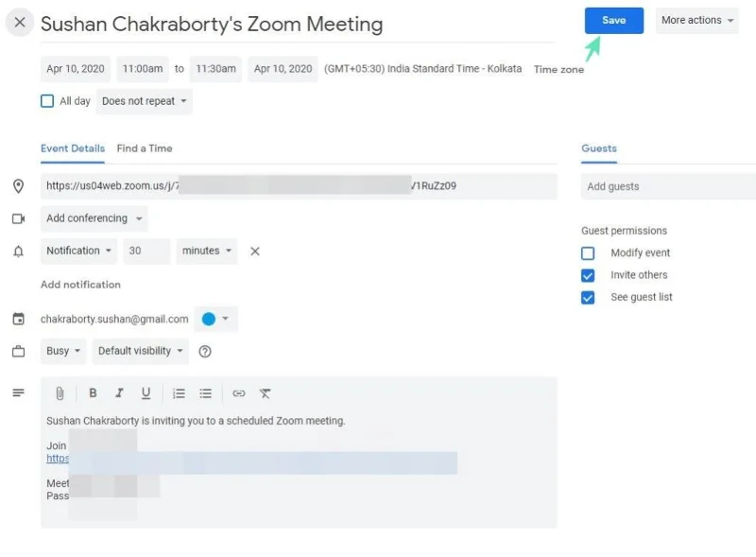
Task: Click the remove formatting icon
Action: click(x=266, y=393)
